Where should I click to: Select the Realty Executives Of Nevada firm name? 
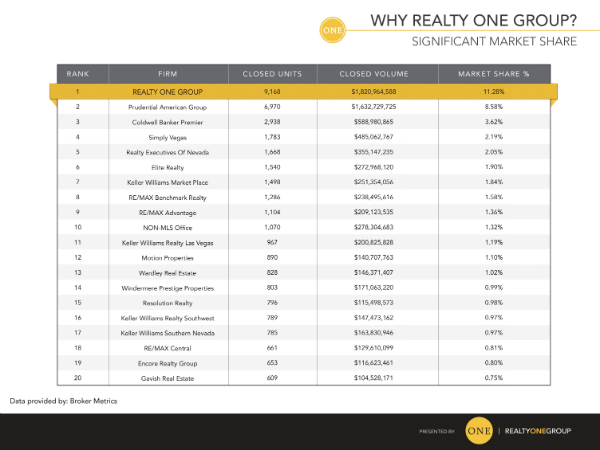coord(168,152)
